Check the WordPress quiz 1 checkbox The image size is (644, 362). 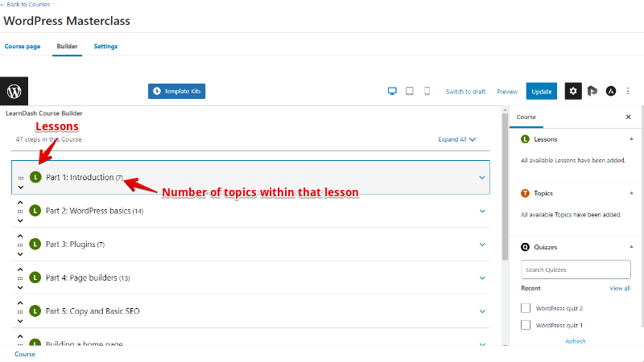[x=526, y=325]
